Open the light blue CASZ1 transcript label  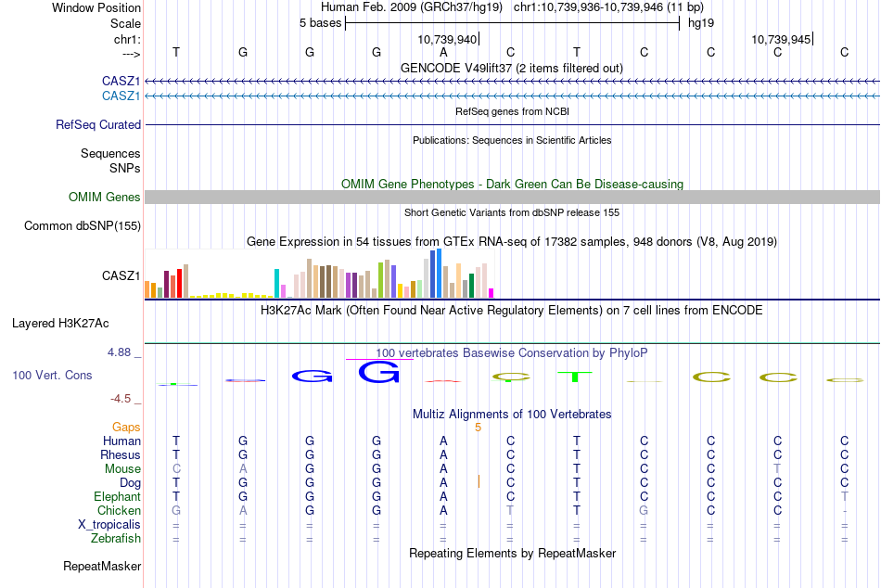(121, 96)
